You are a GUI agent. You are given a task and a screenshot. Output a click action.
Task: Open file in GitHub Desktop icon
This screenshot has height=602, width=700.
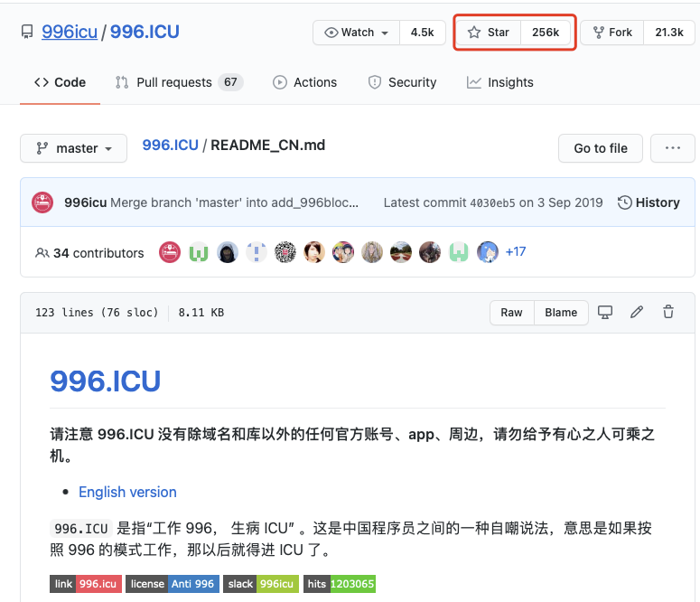pyautogui.click(x=605, y=313)
